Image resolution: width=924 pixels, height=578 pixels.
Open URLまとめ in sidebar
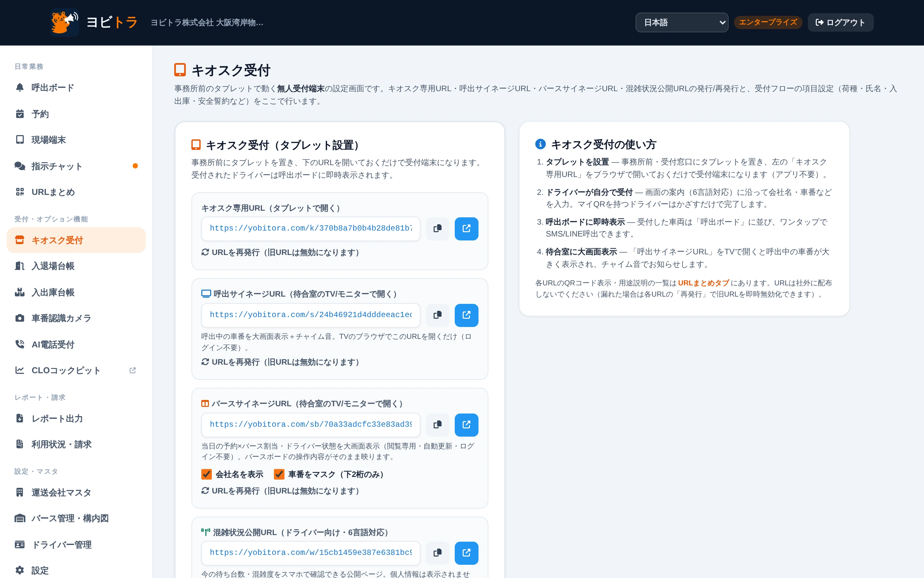tap(76, 192)
